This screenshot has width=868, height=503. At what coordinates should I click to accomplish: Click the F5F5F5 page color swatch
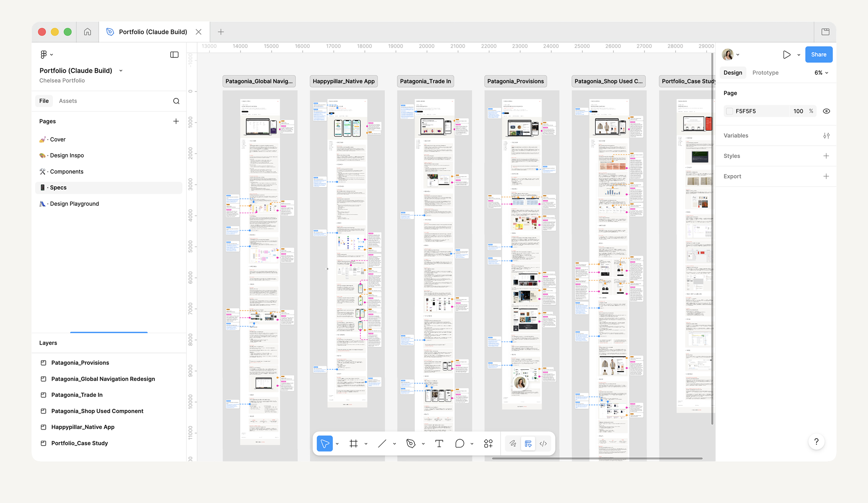pyautogui.click(x=730, y=111)
